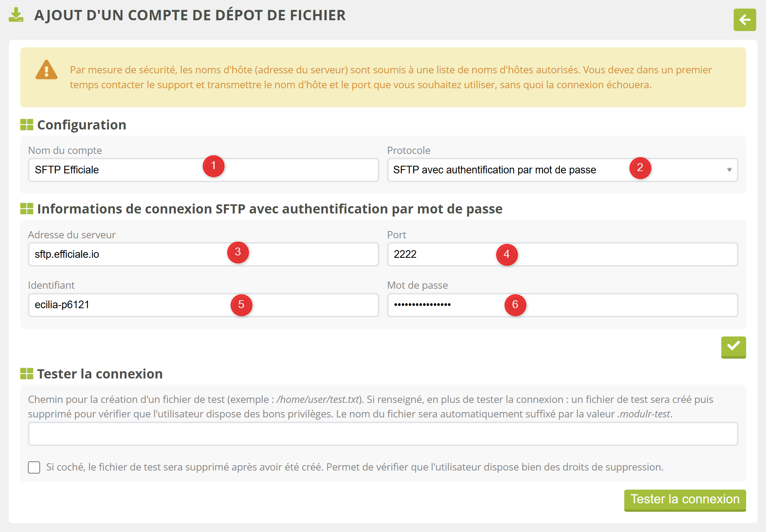
Task: Enable the delete test file checkbox
Action: (x=34, y=467)
